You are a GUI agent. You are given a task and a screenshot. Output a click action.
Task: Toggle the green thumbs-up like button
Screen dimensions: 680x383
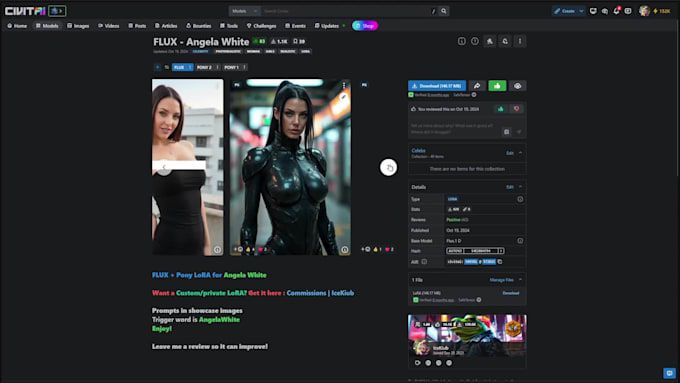pos(497,86)
